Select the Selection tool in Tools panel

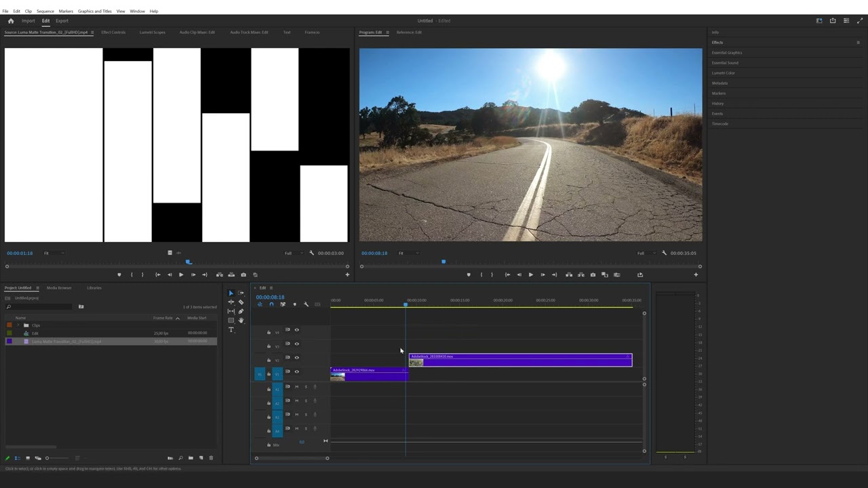click(x=231, y=293)
